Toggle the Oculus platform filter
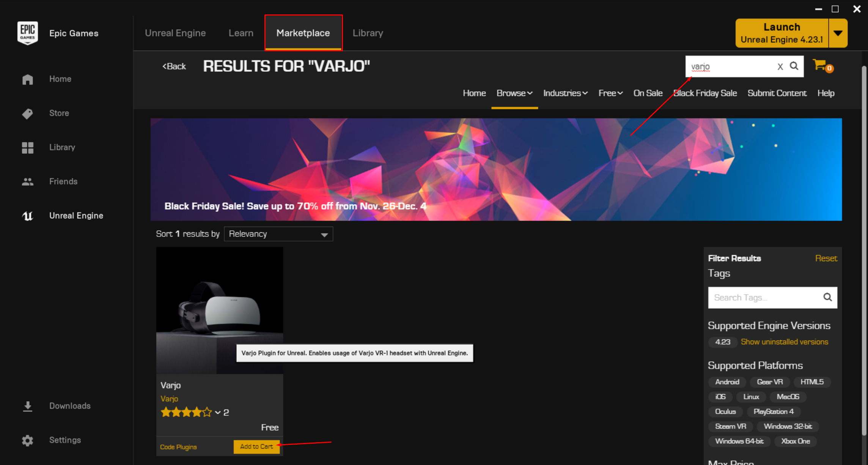 [725, 411]
